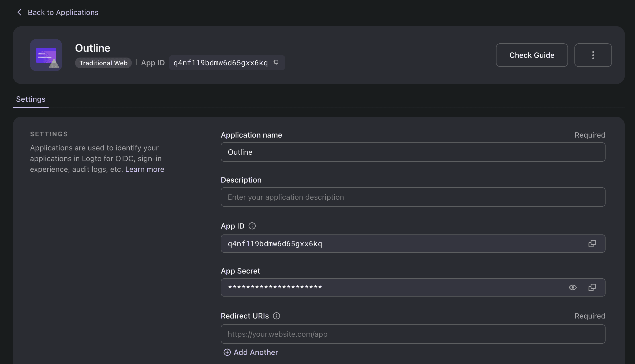Reveal App Secret with eye icon
This screenshot has height=364, width=635.
click(573, 287)
